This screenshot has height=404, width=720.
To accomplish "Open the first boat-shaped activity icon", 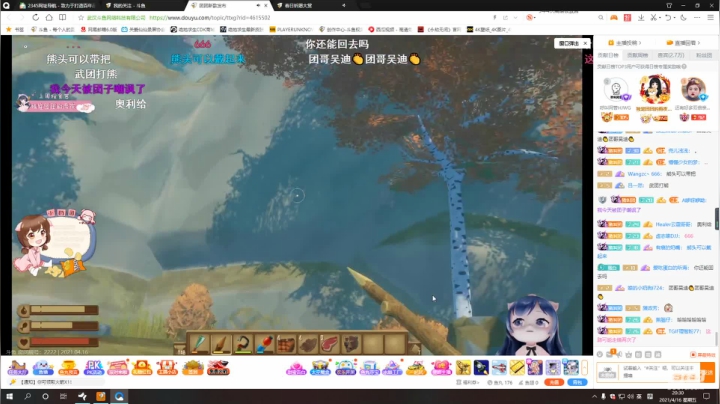I will (17, 368).
